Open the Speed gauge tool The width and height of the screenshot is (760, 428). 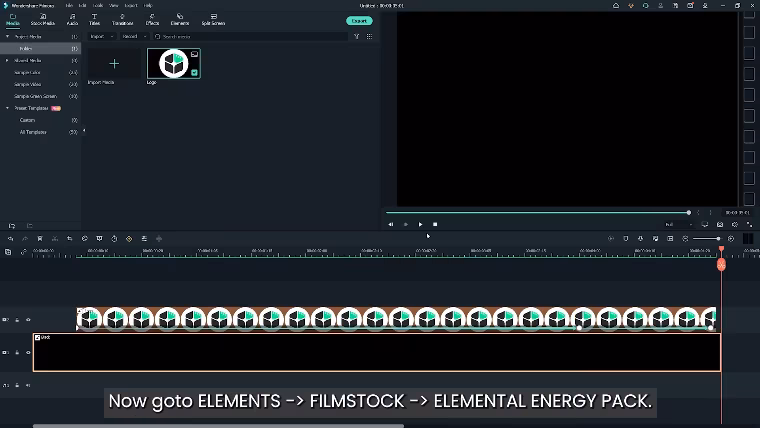pos(84,238)
